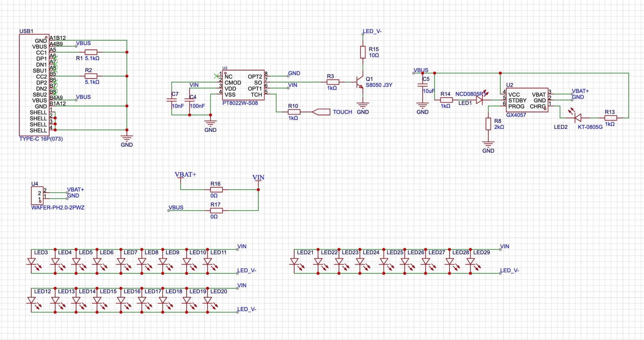The width and height of the screenshot is (644, 340).
Task: Select resistor R2 symbol on CC2 line
Action: (91, 76)
